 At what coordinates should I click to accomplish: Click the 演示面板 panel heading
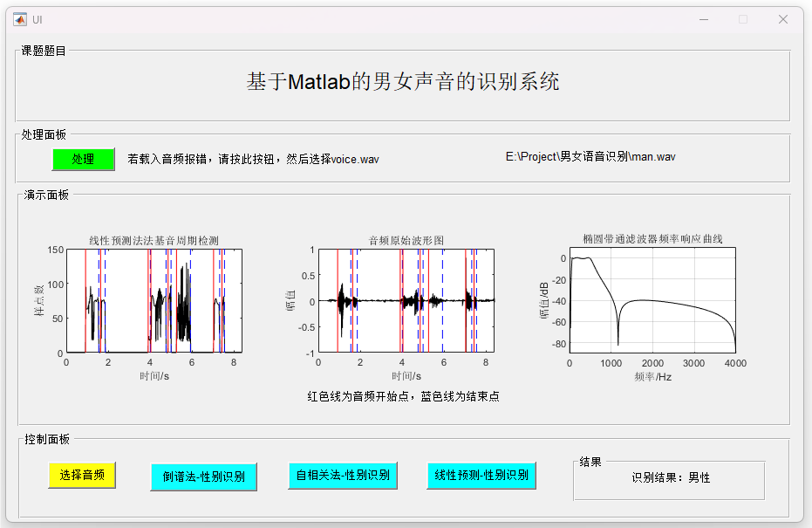click(46, 195)
